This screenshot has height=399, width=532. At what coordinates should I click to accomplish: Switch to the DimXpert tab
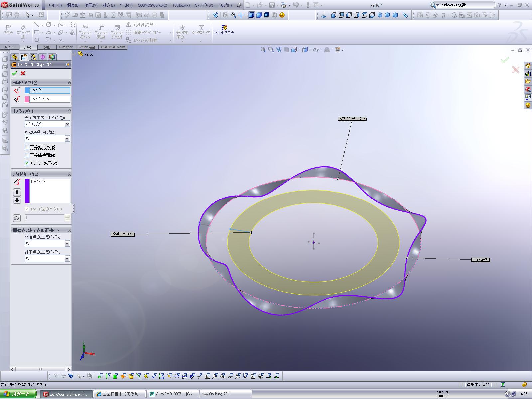click(66, 47)
